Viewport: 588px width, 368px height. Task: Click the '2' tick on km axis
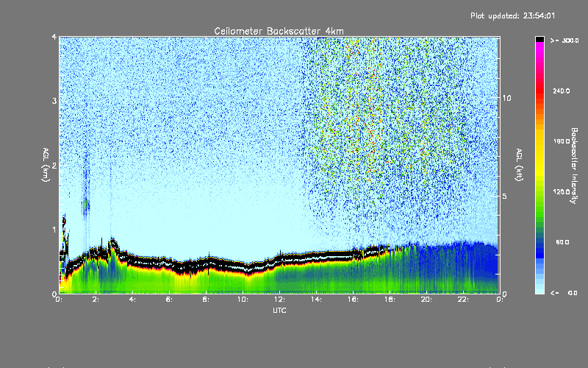pyautogui.click(x=54, y=165)
